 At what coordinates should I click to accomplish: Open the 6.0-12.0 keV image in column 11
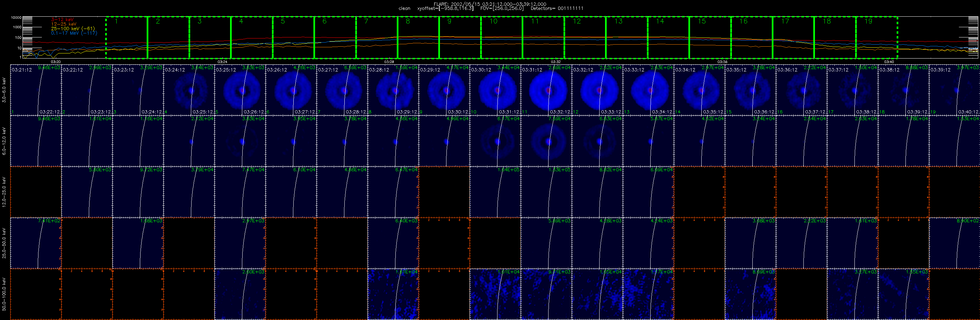click(546, 141)
